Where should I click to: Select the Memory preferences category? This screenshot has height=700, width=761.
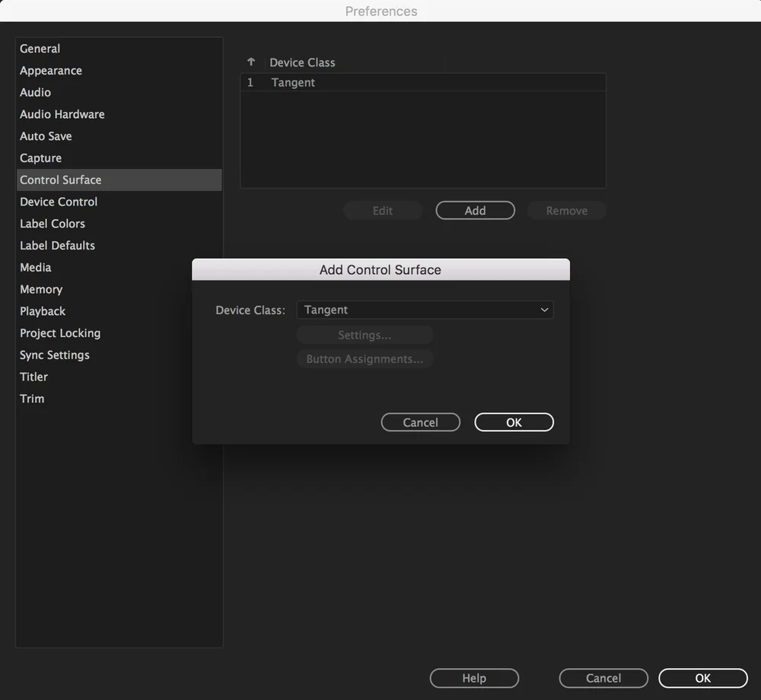[x=41, y=289]
